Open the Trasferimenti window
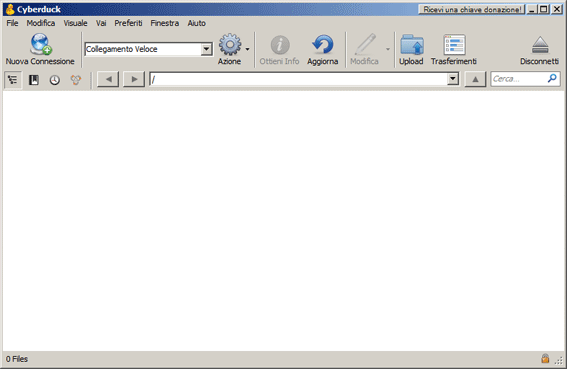The image size is (567, 369). click(x=454, y=49)
